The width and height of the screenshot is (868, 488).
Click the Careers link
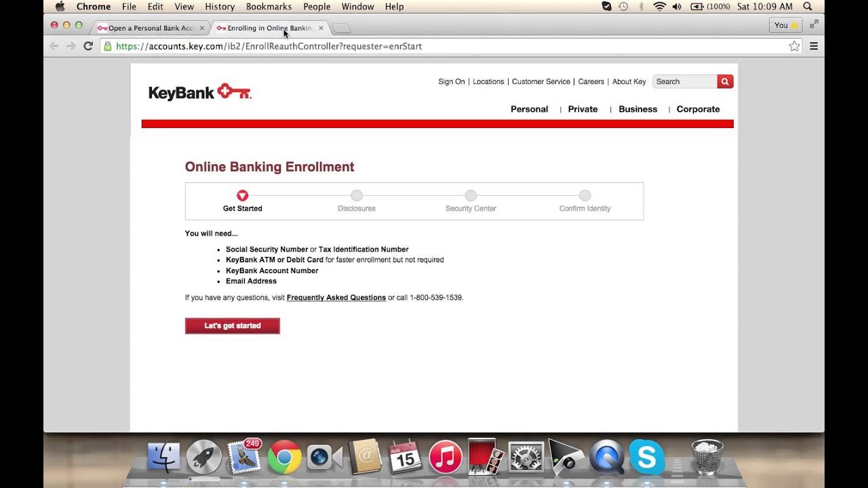click(x=591, y=81)
